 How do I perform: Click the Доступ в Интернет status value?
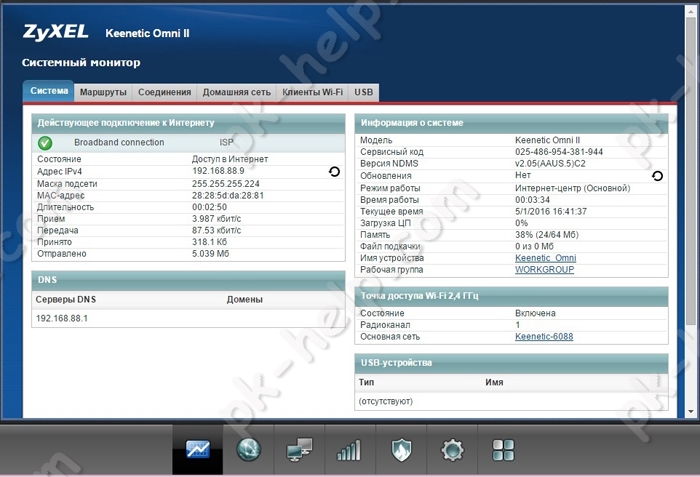point(230,159)
